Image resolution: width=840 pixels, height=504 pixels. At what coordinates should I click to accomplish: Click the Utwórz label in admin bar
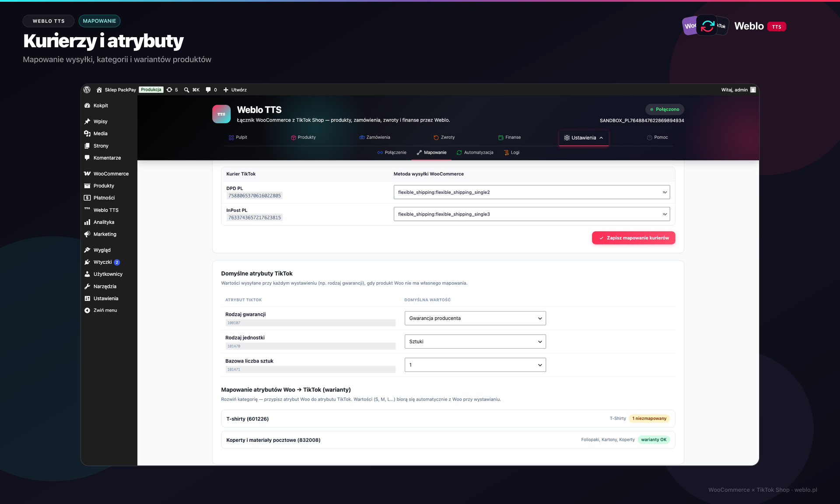(239, 90)
